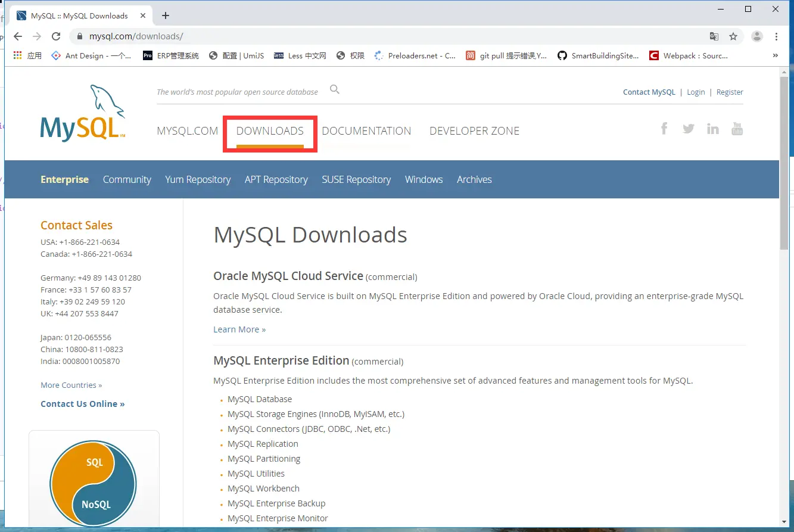This screenshot has width=794, height=532.
Task: Close the MySQL Downloads tab
Action: point(143,15)
